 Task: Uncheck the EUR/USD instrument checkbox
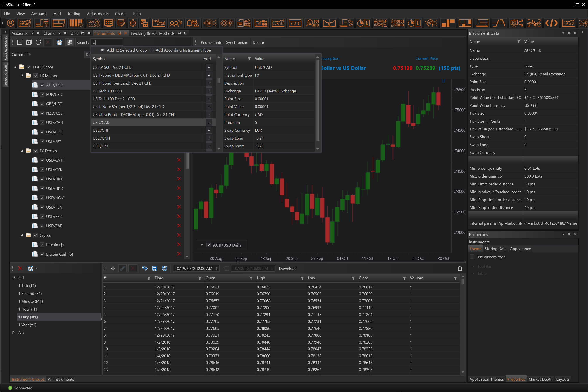click(x=42, y=95)
